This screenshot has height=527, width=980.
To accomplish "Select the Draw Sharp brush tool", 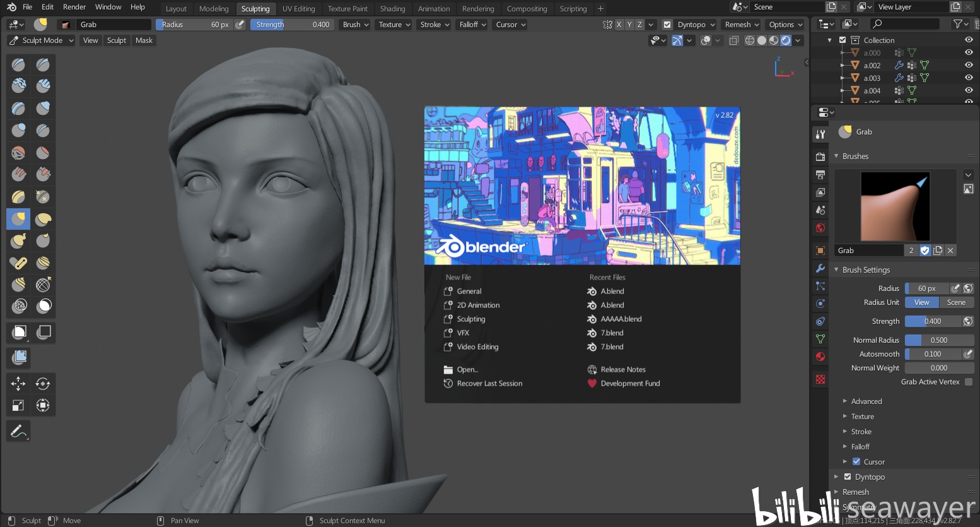I will point(43,64).
